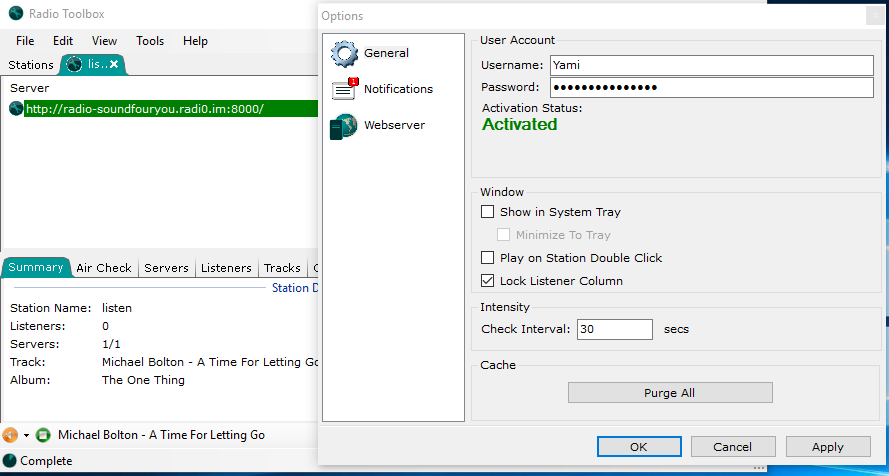This screenshot has height=476, width=889.
Task: Click the orange speaker volume icon
Action: (x=10, y=435)
